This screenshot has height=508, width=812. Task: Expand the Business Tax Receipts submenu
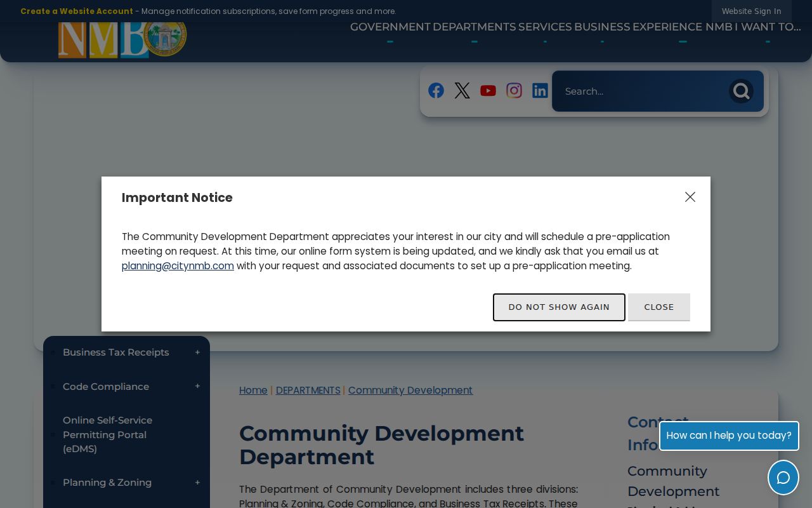coord(197,352)
